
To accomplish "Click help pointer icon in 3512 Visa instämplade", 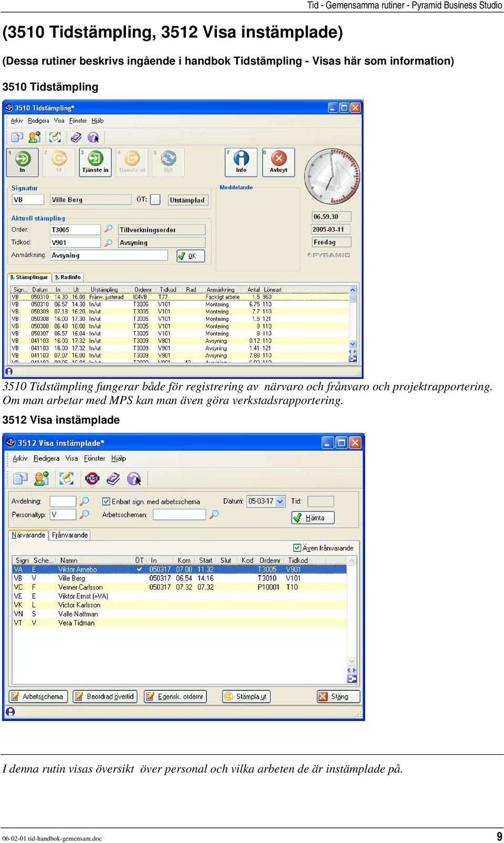I will [x=134, y=478].
